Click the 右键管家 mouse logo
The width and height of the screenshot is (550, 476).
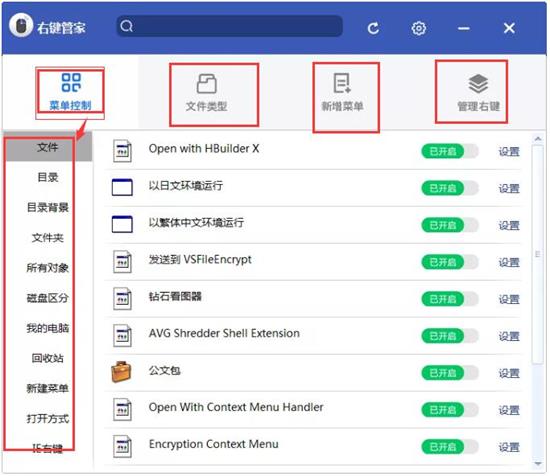click(x=21, y=25)
